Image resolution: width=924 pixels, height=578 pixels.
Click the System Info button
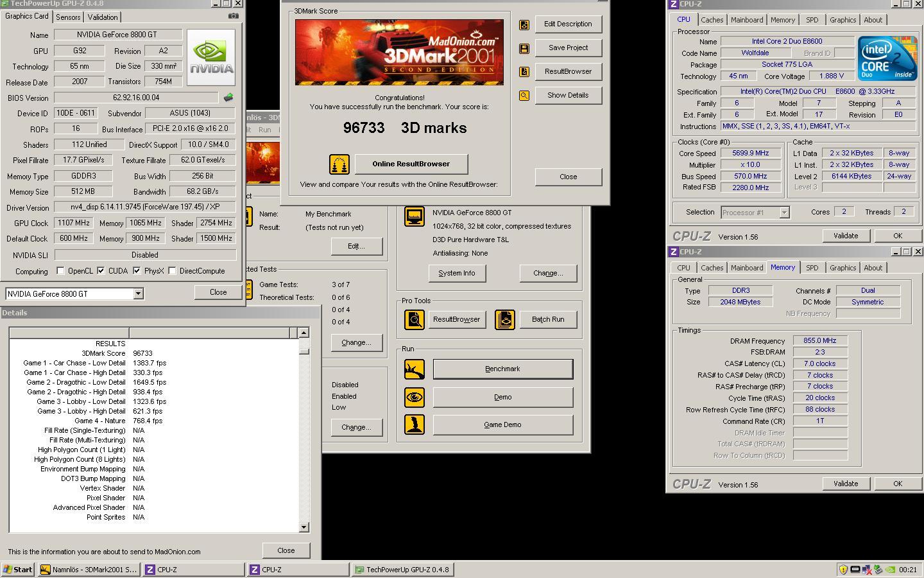click(457, 274)
